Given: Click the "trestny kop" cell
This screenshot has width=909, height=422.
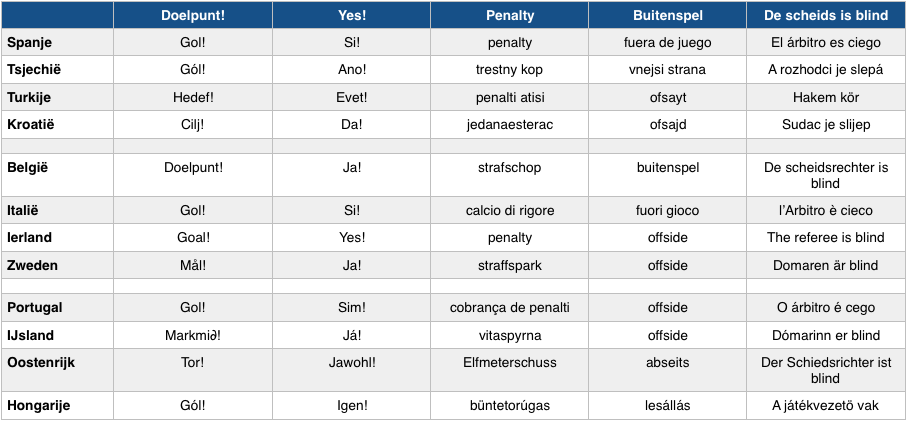Looking at the screenshot, I should point(509,70).
